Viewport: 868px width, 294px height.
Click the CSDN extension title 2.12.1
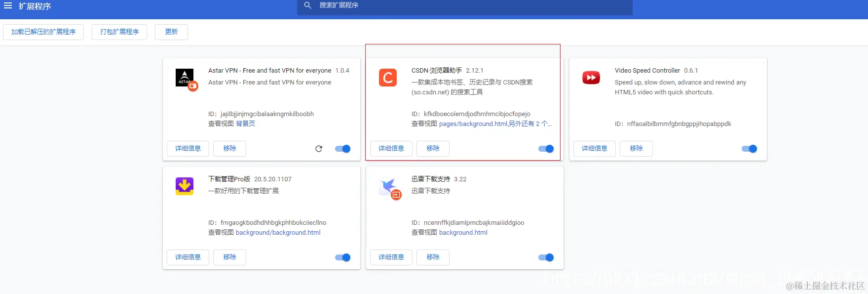click(x=447, y=71)
